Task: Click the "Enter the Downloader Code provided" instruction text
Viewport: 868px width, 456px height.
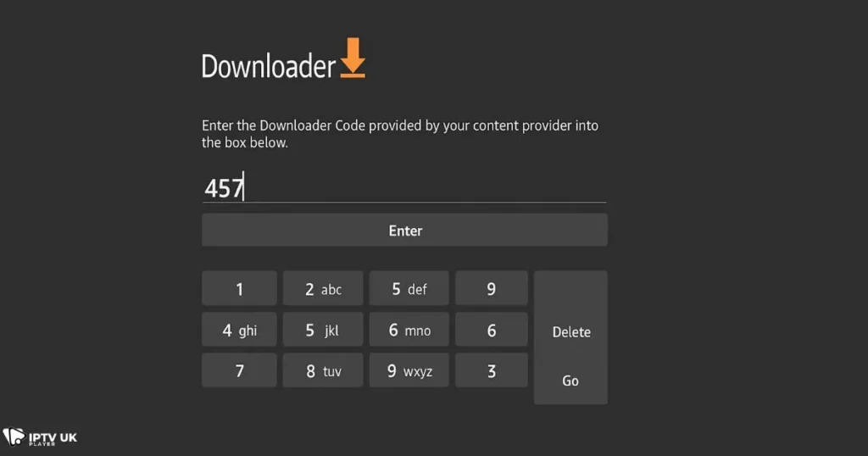Action: [400, 134]
